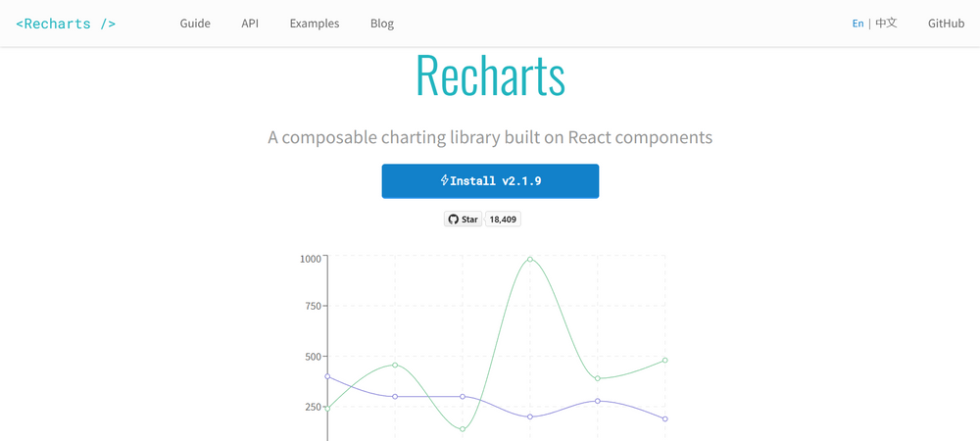980x441 pixels.
Task: Click the Install v2.1.9 button
Action: (x=491, y=181)
